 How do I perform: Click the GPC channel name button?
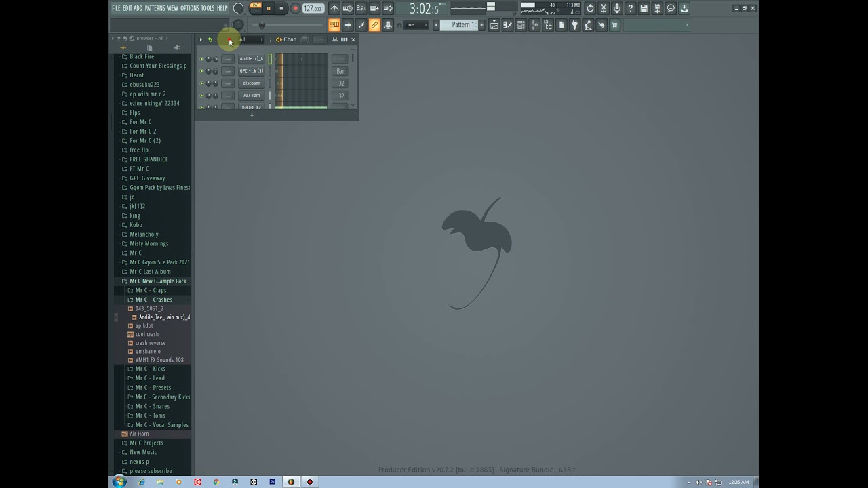click(252, 71)
